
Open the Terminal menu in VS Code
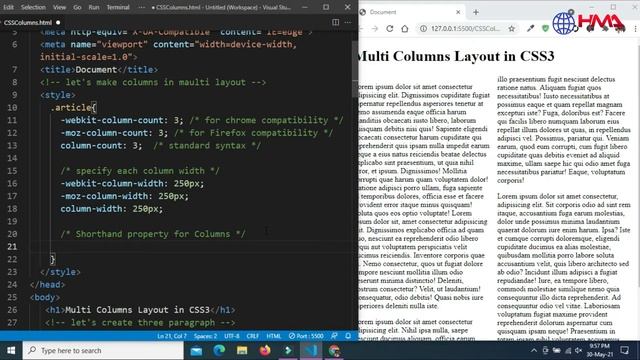[118, 7]
